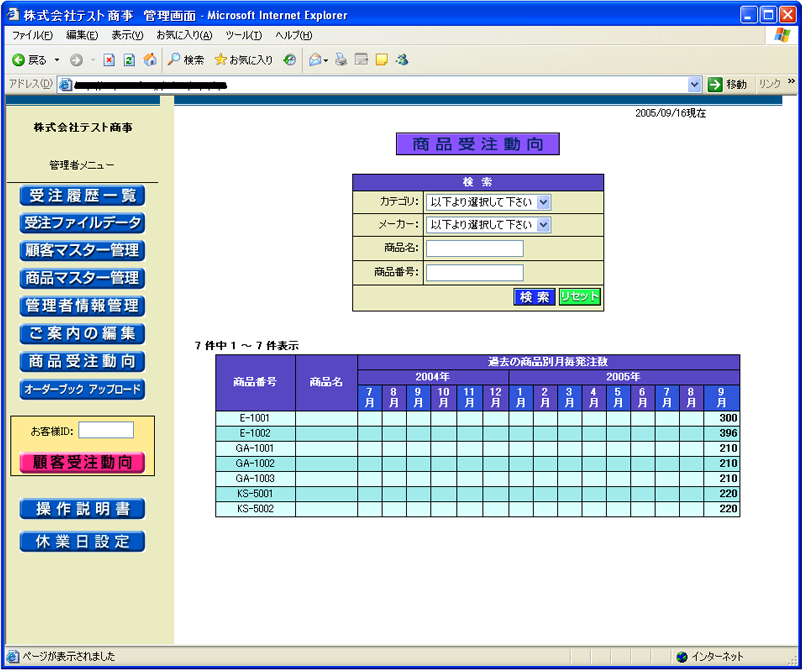
Task: Click the Back arrow in the IE toolbar
Action: [19, 60]
